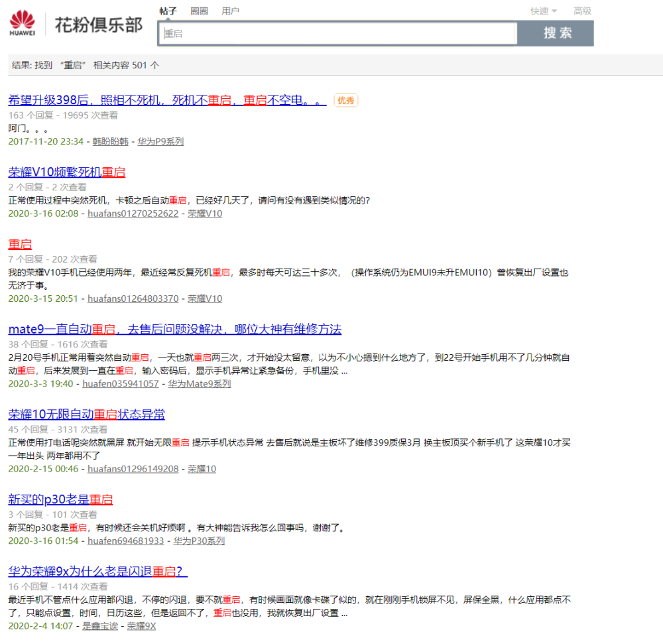
Task: Click the date 2020-3-3 19:40
Action: [x=40, y=383]
